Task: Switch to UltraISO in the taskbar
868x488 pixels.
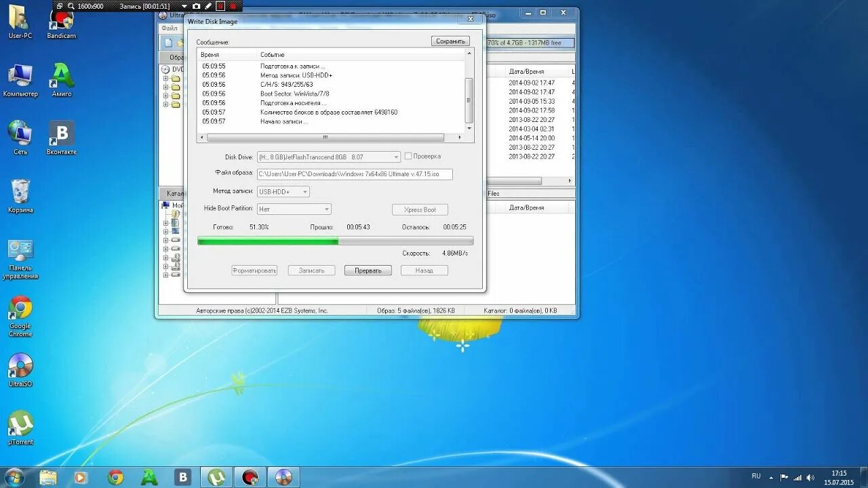Action: (283, 477)
